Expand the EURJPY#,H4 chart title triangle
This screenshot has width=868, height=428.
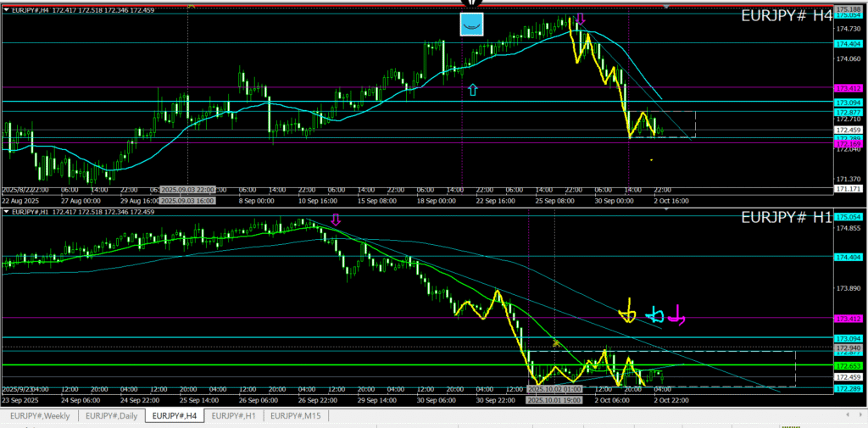(x=8, y=8)
